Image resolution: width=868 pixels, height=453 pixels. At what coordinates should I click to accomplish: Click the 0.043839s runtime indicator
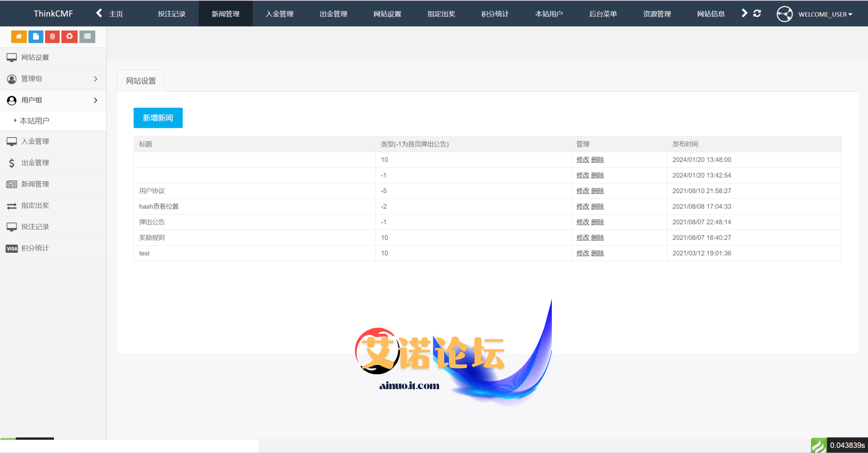point(847,445)
